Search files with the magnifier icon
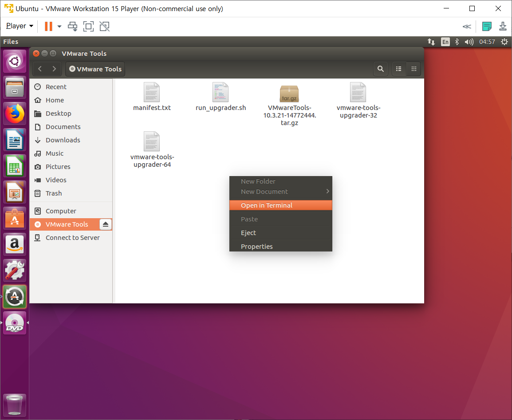The height and width of the screenshot is (420, 512). pos(380,69)
